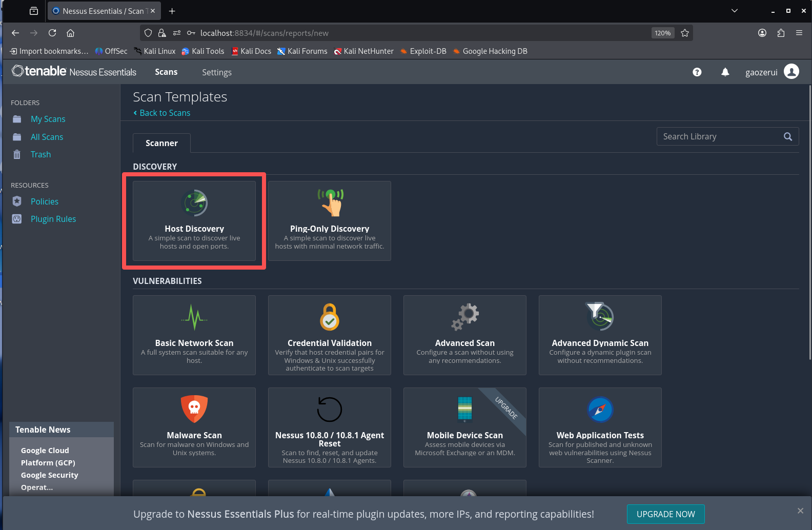Image resolution: width=812 pixels, height=530 pixels.
Task: Open My Scans folder link
Action: coord(48,119)
